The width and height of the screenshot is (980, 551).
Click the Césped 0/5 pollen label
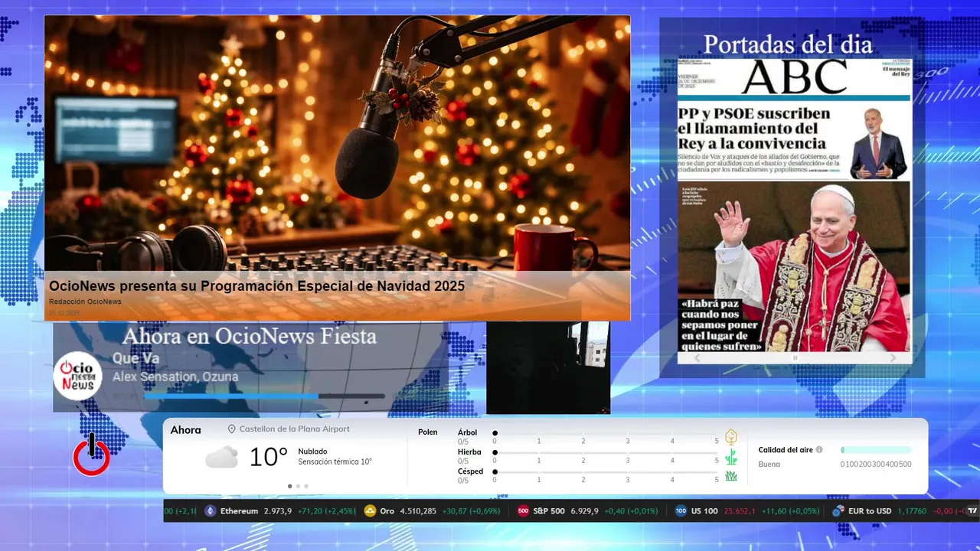pyautogui.click(x=470, y=475)
